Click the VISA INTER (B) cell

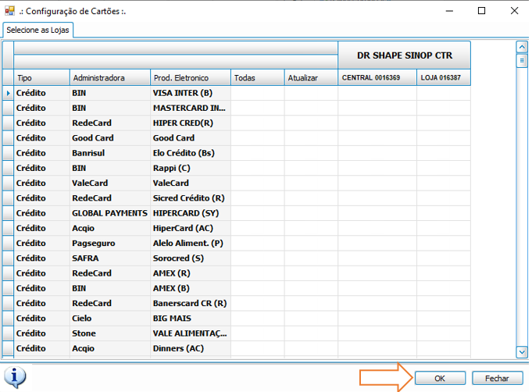pos(191,93)
